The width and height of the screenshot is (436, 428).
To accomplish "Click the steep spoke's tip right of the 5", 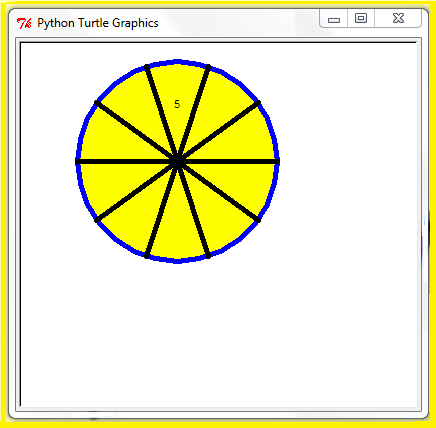I will (209, 67).
